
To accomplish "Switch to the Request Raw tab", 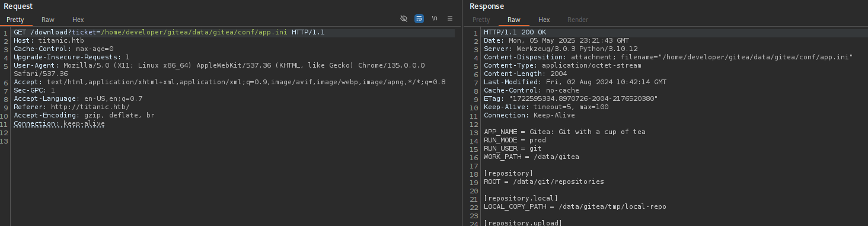I will (48, 20).
